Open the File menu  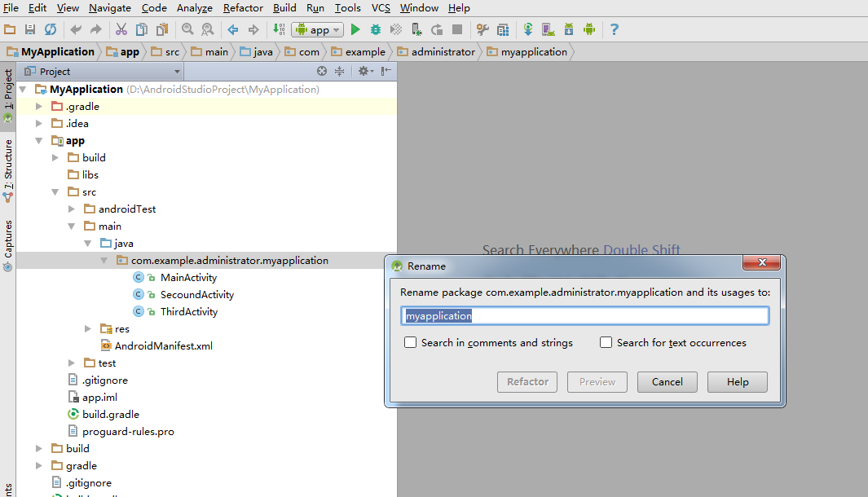click(11, 8)
